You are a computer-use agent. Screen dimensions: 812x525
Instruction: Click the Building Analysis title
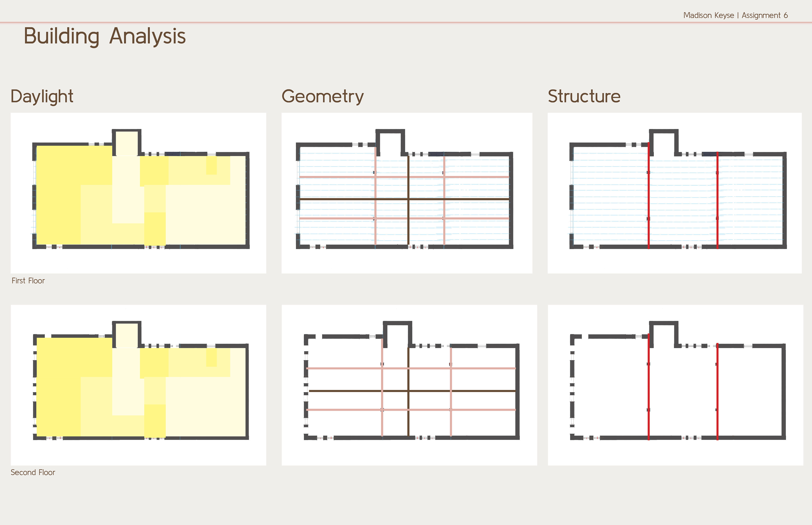pyautogui.click(x=104, y=36)
